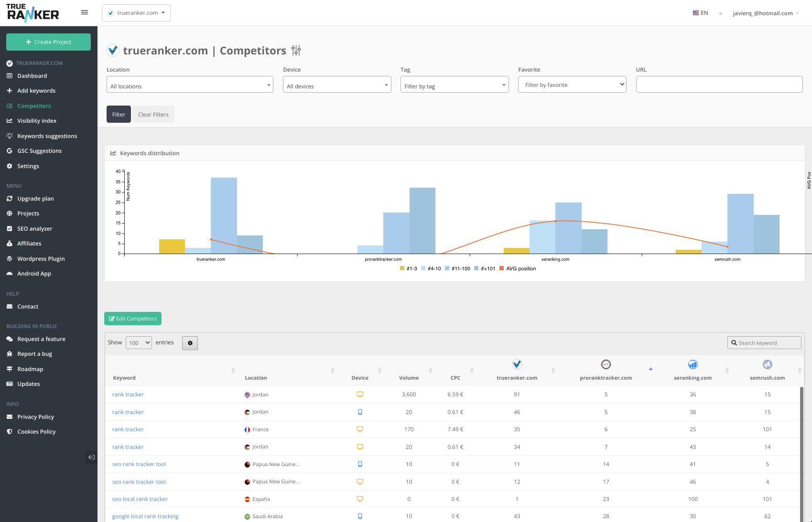Open the Wordpress Plugin section
812x522 pixels.
[x=10, y=258]
